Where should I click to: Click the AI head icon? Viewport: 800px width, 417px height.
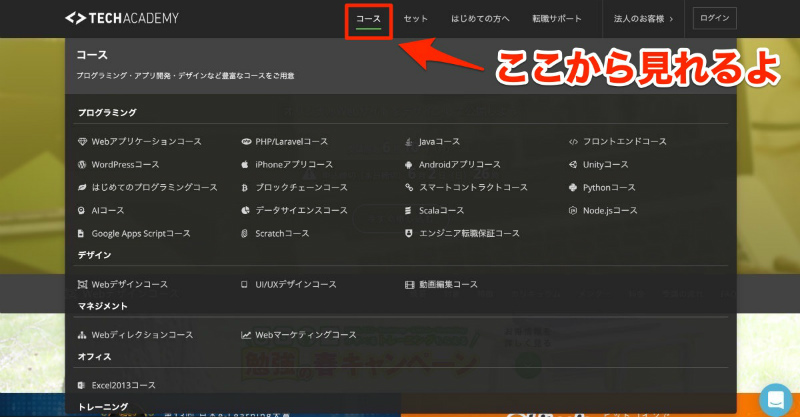coord(81,211)
